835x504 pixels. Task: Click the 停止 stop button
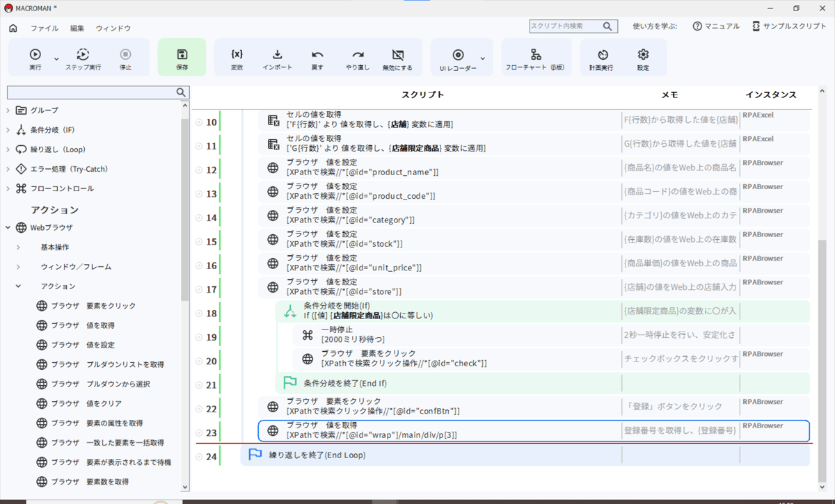tap(125, 58)
